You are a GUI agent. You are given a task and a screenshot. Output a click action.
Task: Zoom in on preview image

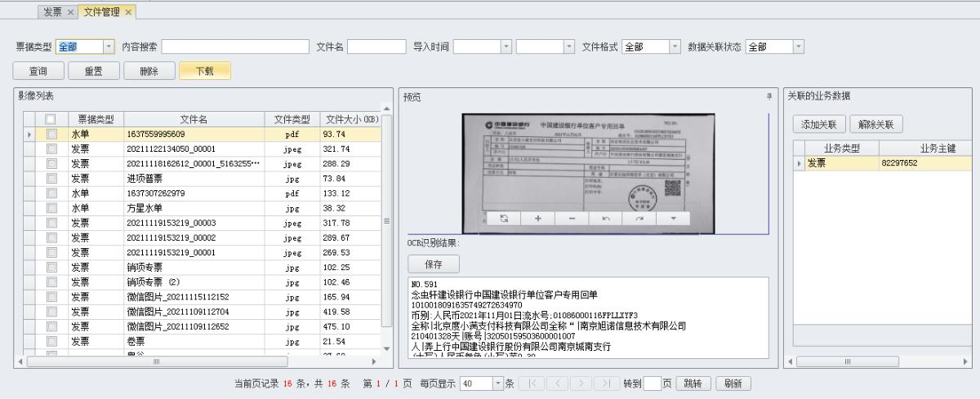(538, 219)
